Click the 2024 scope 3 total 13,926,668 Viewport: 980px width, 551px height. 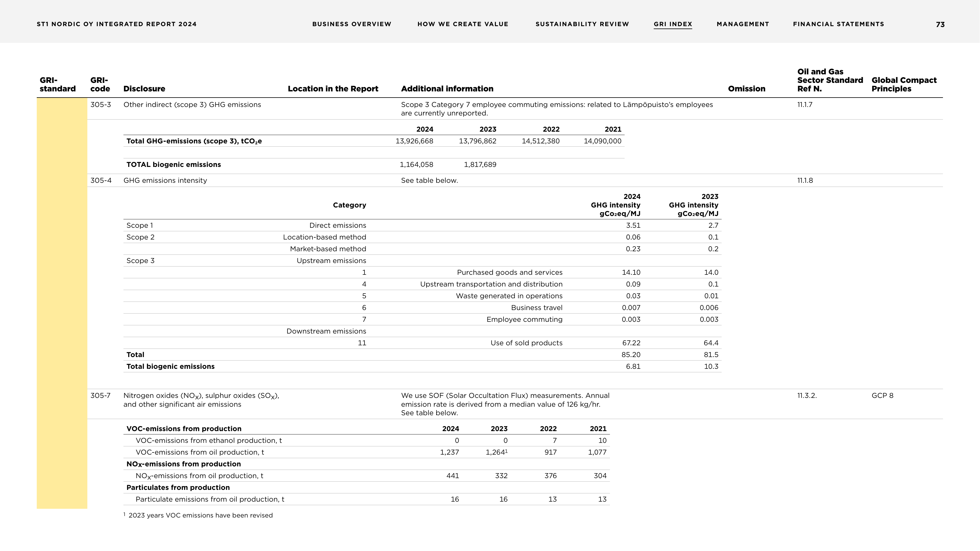click(414, 141)
